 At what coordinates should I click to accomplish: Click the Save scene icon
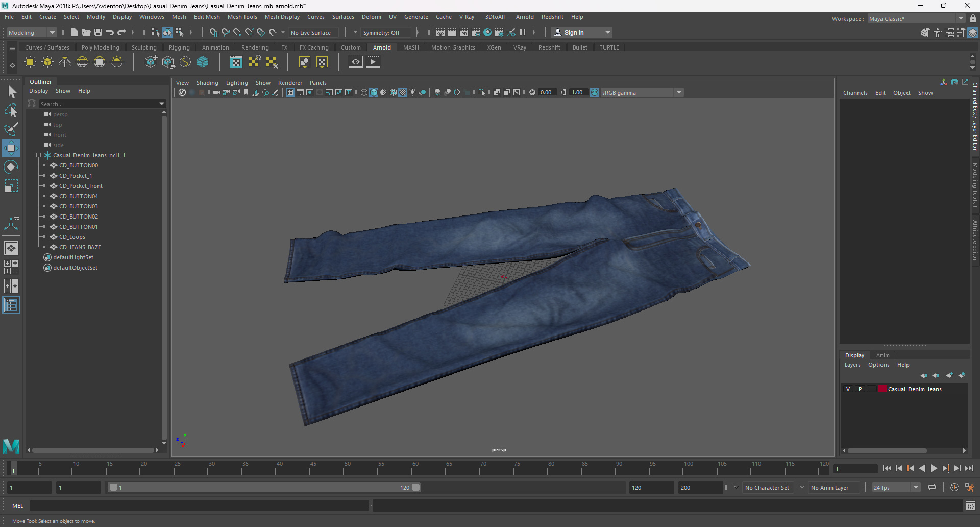pos(98,33)
